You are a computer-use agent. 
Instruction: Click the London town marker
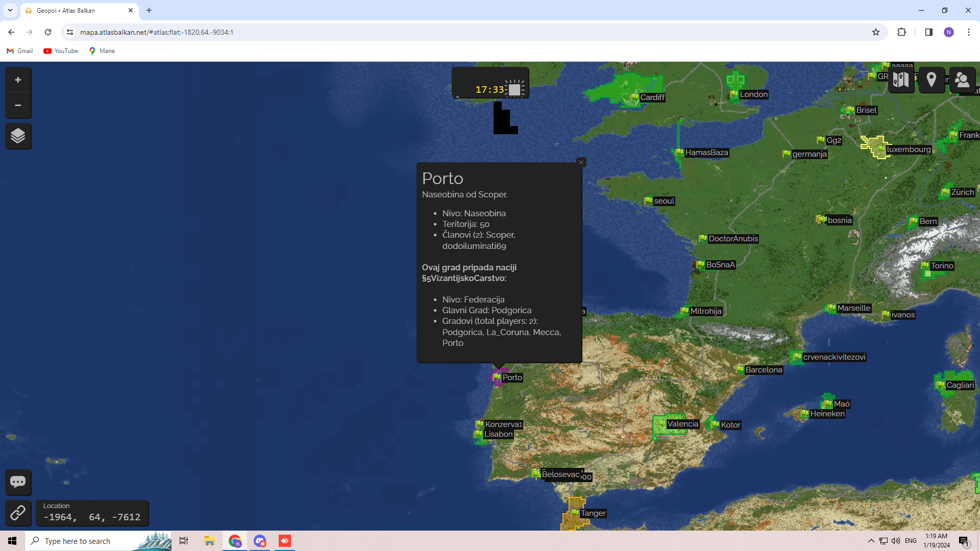(734, 94)
